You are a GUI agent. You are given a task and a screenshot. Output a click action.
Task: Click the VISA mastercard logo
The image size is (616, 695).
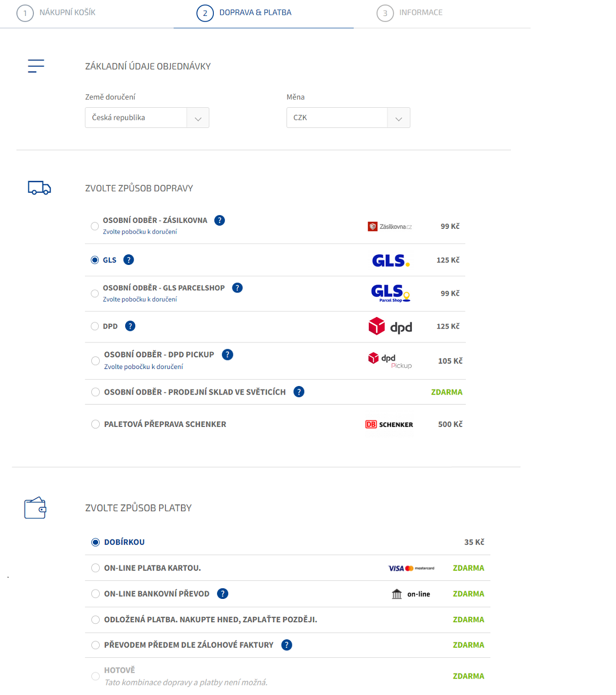point(411,568)
